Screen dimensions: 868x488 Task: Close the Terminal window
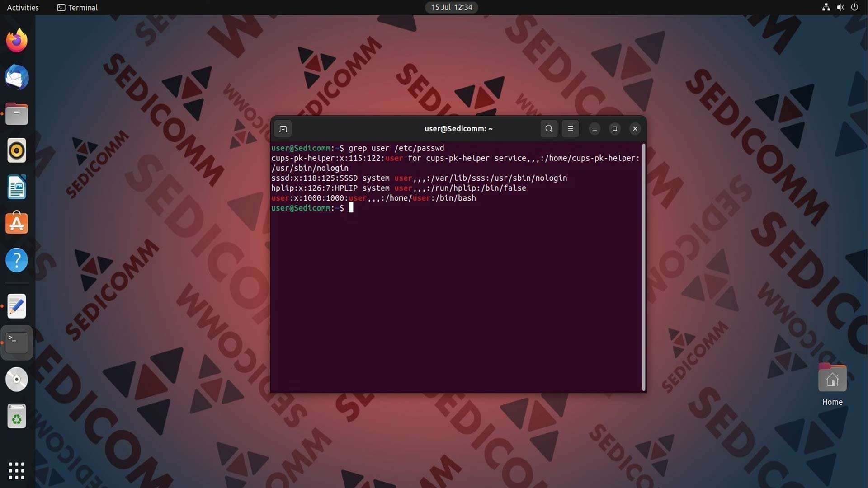(x=635, y=129)
